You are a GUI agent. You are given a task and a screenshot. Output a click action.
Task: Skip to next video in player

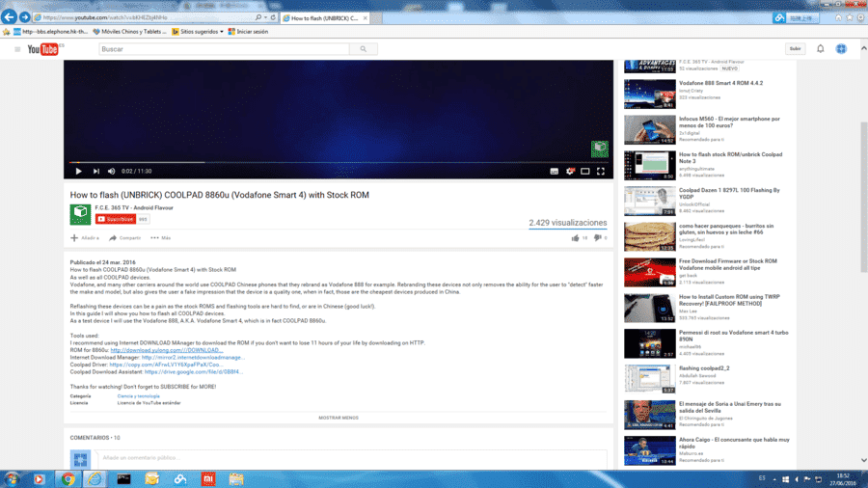coord(95,171)
